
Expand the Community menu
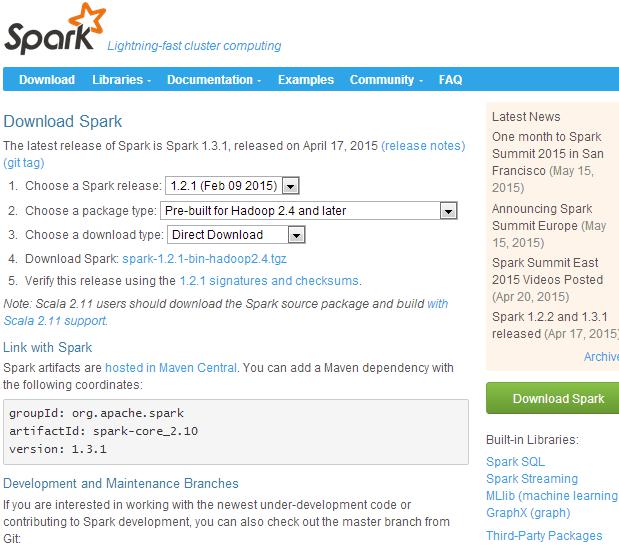386,79
